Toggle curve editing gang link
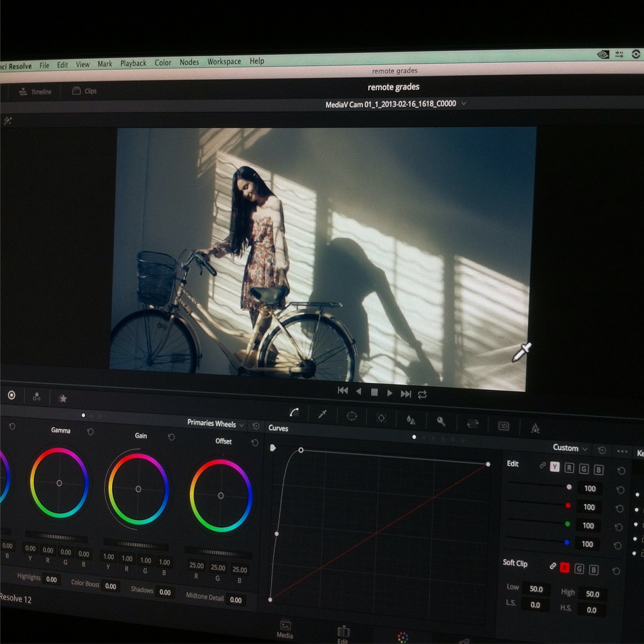 click(542, 465)
